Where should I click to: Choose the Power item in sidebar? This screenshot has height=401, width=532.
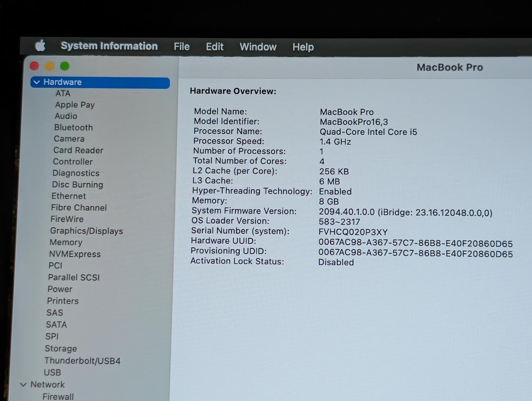pos(60,289)
